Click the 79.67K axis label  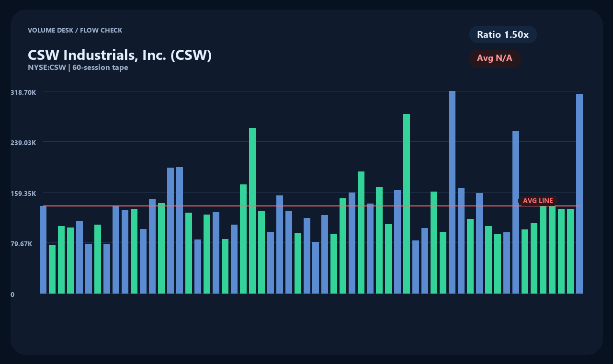tap(22, 244)
